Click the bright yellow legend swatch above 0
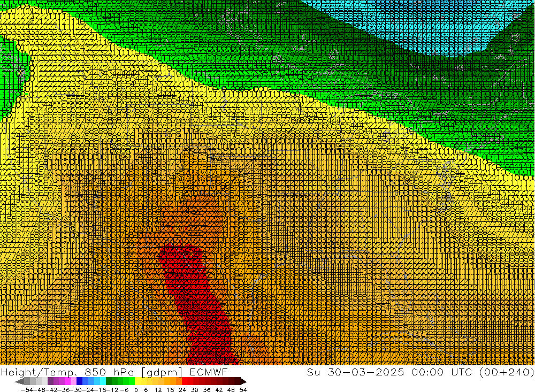 click(x=138, y=381)
